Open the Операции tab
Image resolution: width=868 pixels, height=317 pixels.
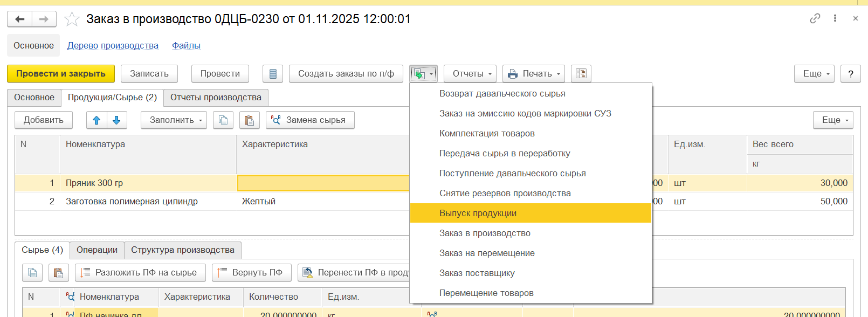[97, 250]
